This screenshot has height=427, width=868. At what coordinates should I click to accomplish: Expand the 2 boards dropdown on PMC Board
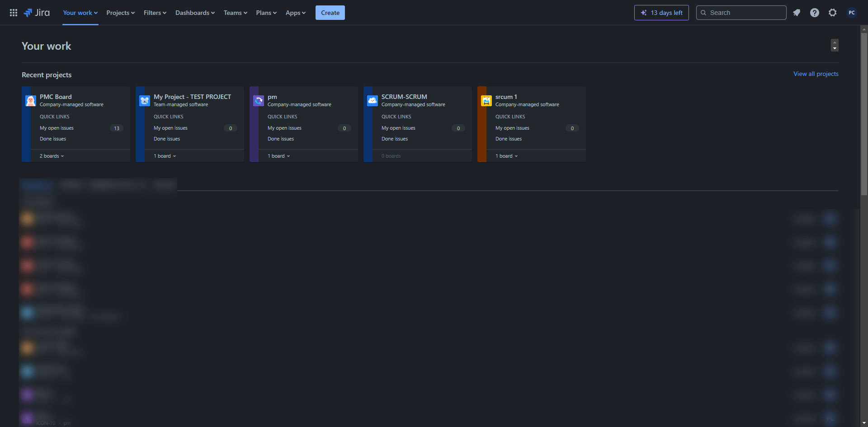(x=52, y=156)
